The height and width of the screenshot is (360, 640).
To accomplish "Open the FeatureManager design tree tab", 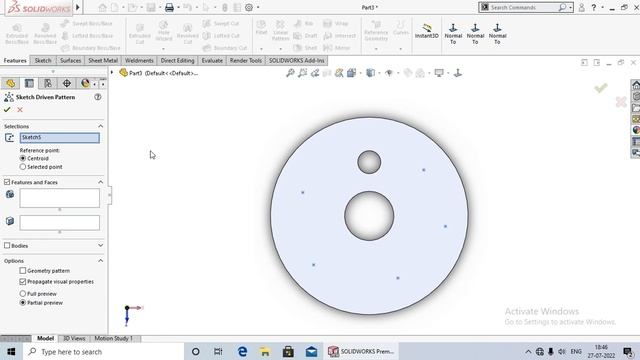I will point(11,83).
